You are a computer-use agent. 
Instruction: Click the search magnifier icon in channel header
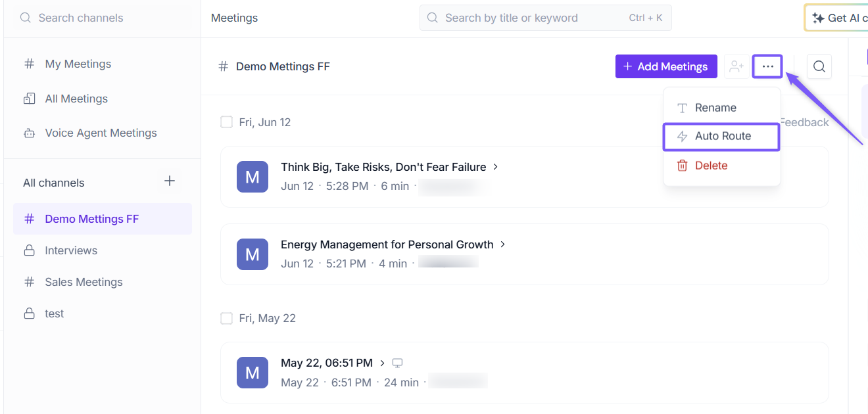pyautogui.click(x=819, y=66)
